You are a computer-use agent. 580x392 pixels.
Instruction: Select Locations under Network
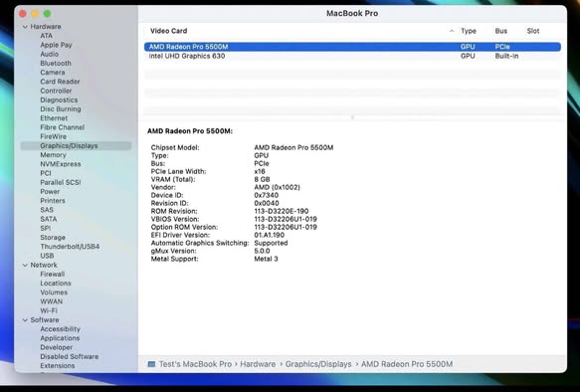56,284
